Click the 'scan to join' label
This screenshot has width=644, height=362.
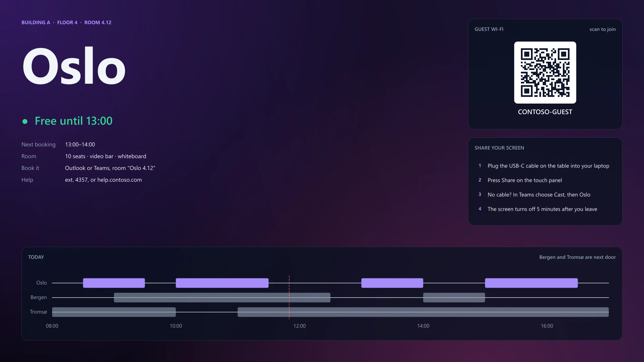tap(602, 29)
